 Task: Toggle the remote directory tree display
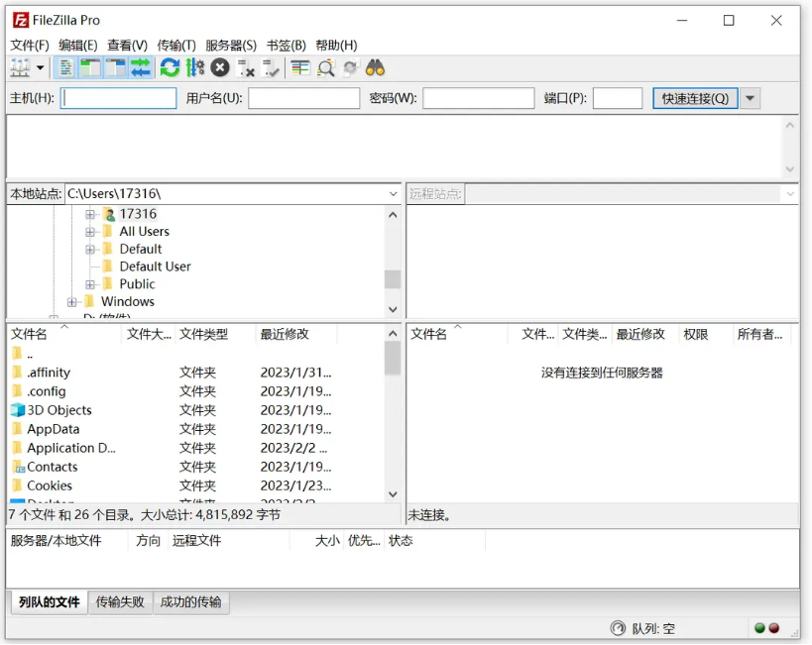(115, 67)
